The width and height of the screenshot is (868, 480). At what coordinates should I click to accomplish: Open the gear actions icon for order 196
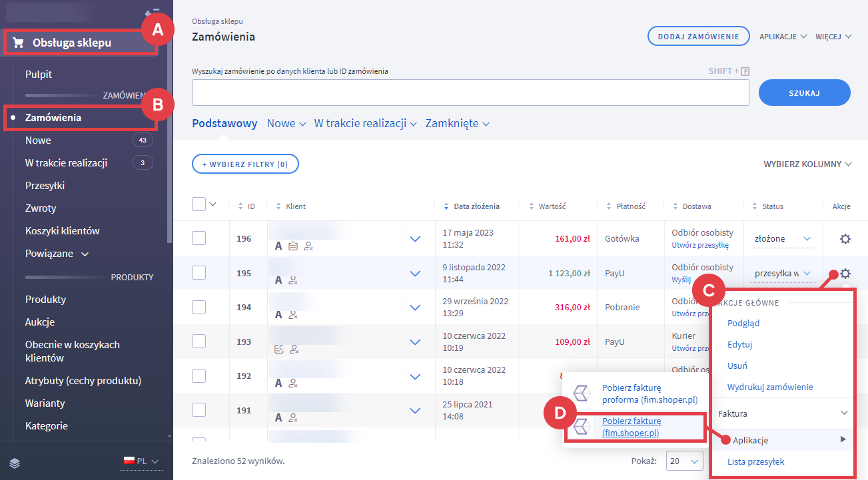point(845,239)
